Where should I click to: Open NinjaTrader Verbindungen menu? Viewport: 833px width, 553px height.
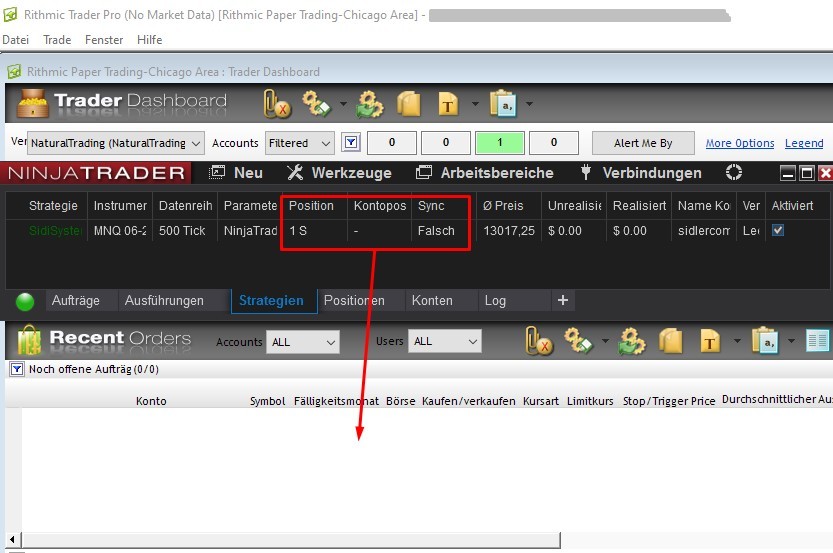pyautogui.click(x=641, y=173)
